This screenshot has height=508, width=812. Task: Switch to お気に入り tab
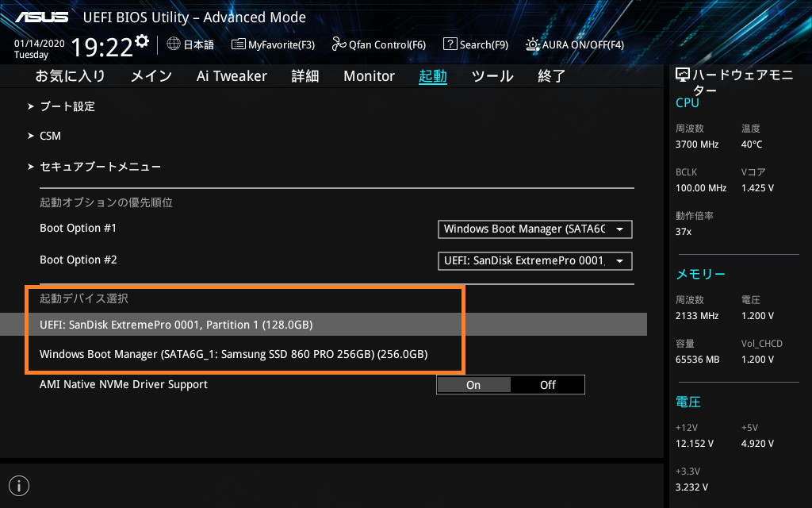(x=70, y=76)
